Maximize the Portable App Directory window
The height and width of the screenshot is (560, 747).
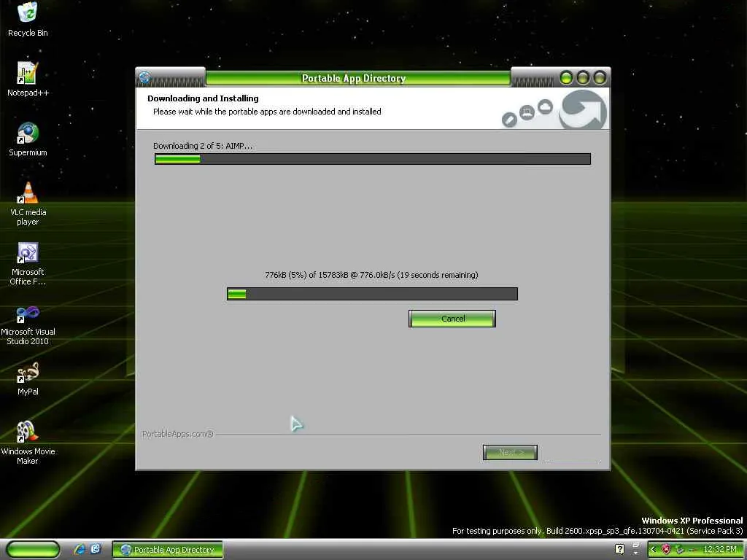583,77
